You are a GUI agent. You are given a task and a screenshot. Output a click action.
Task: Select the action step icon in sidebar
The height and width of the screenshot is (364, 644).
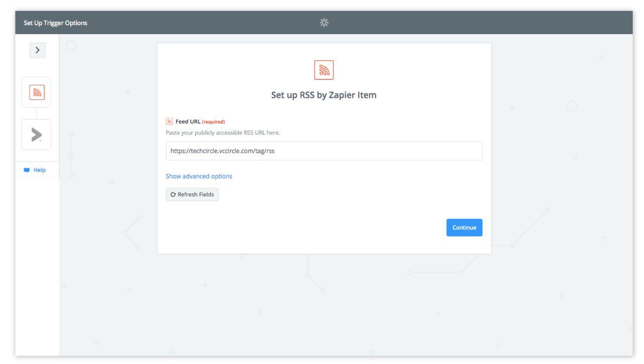pyautogui.click(x=37, y=135)
